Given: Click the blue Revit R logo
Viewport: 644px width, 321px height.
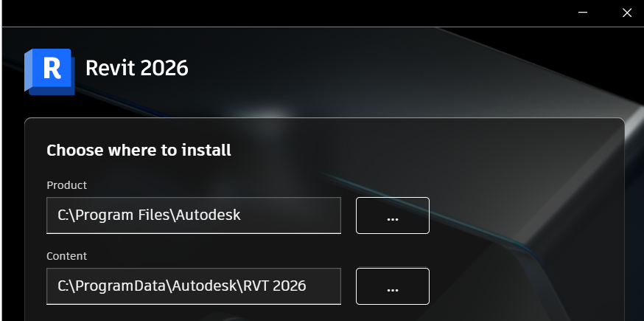Looking at the screenshot, I should 49,72.
